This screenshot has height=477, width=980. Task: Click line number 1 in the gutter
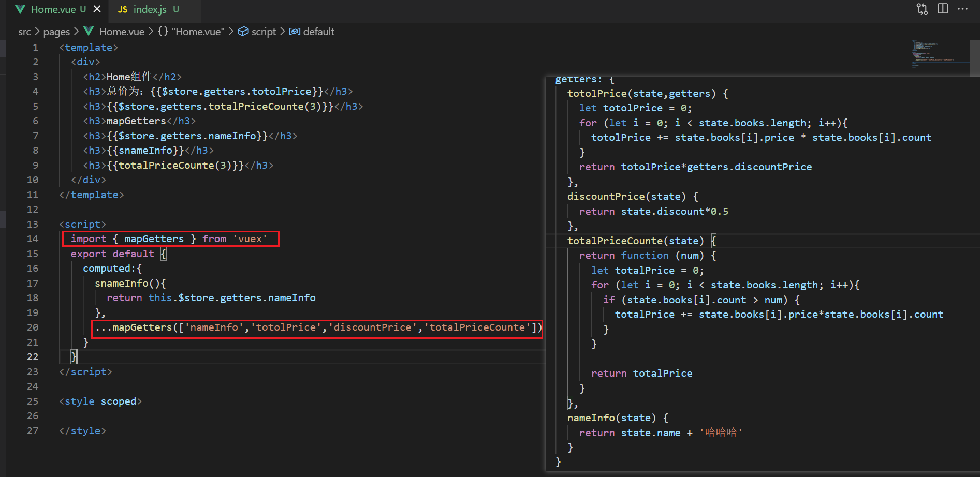click(36, 48)
